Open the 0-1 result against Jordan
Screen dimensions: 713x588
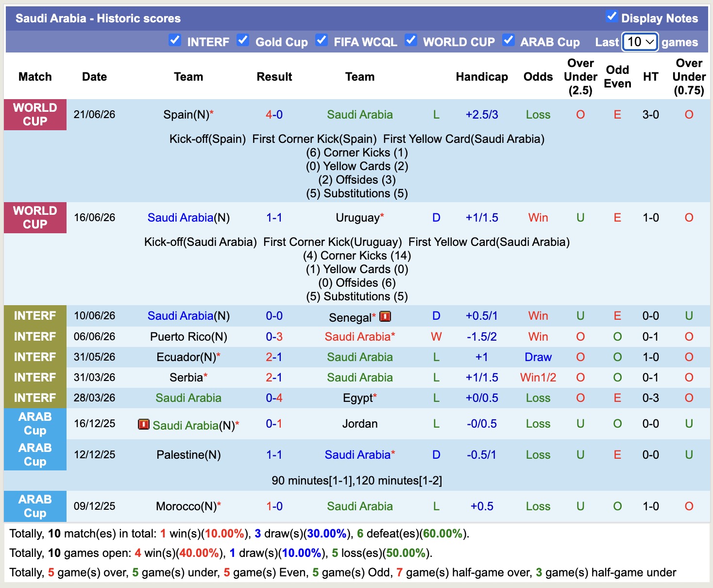274,424
